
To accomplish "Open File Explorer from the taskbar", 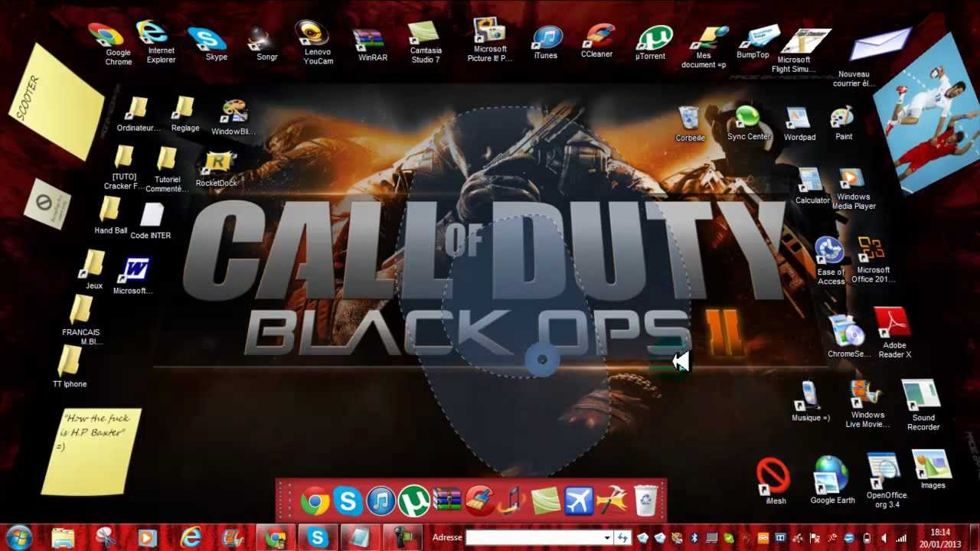I will (64, 538).
